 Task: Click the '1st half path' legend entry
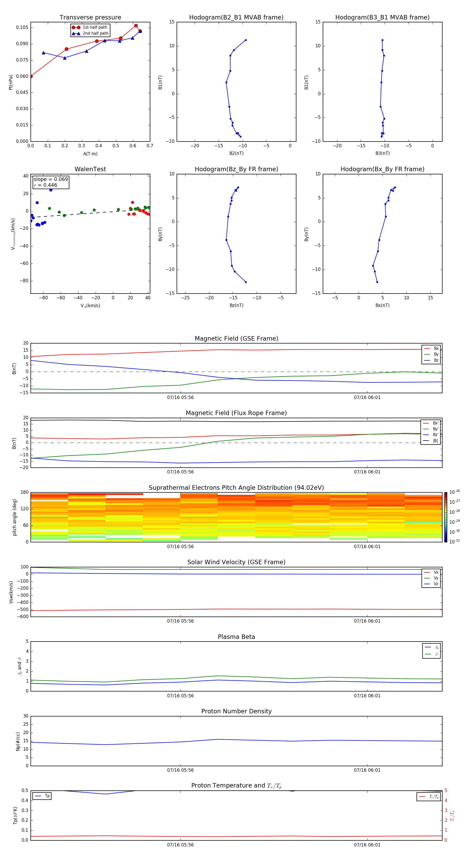point(90,27)
